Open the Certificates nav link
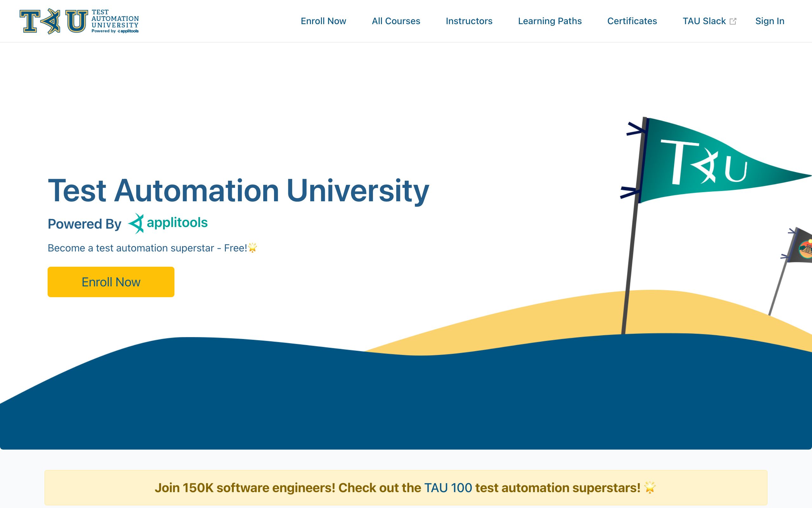 632,21
